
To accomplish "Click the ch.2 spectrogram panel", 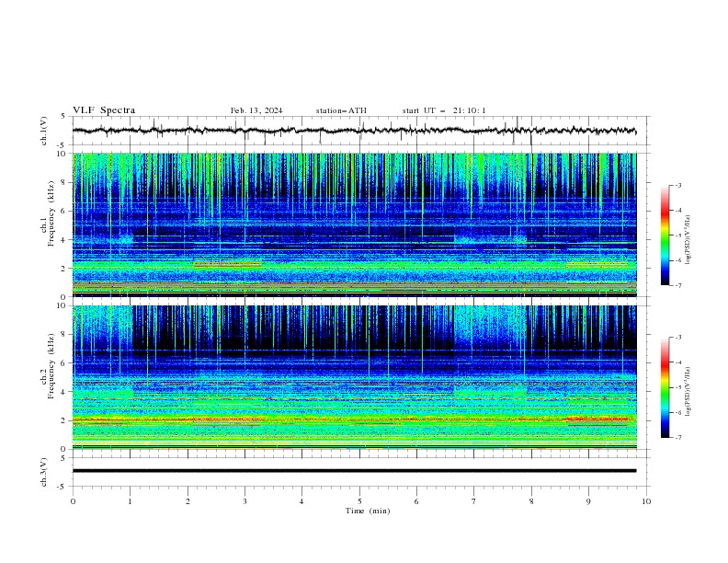I will click(x=354, y=377).
